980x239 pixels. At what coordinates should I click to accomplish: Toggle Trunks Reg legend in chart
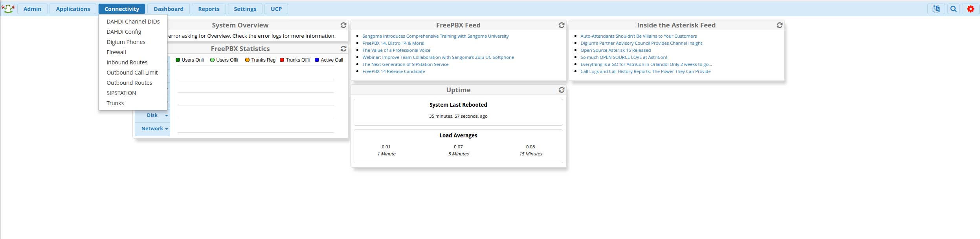coord(260,60)
